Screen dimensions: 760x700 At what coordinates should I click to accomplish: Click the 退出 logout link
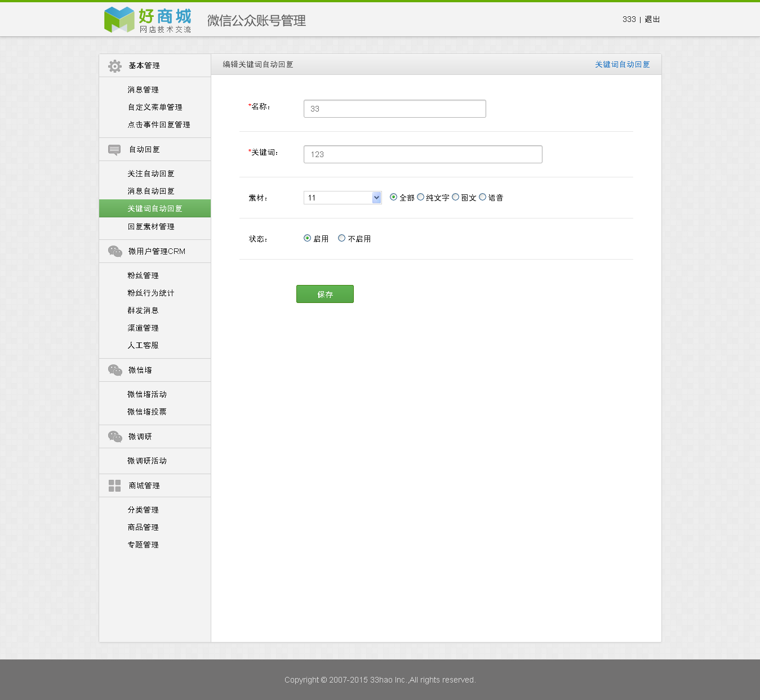[x=652, y=19]
